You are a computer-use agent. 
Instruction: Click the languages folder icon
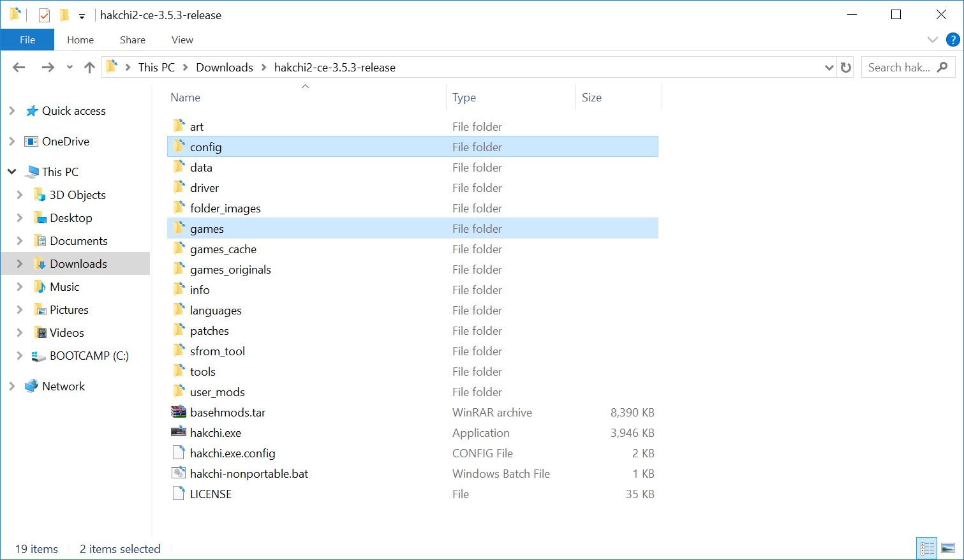(179, 310)
